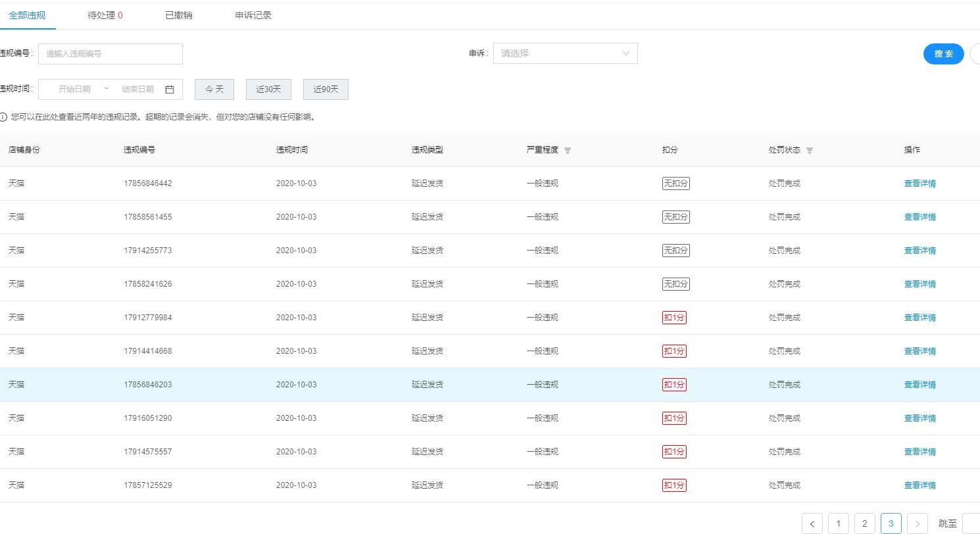Image resolution: width=980 pixels, height=534 pixels.
Task: Click 一般违规 in row 17914255773
Action: coord(543,251)
